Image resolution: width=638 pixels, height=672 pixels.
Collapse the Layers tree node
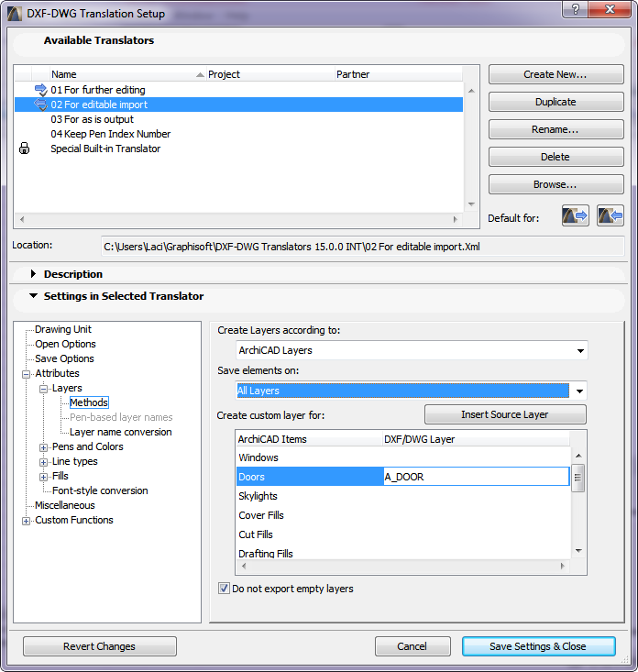tap(43, 389)
